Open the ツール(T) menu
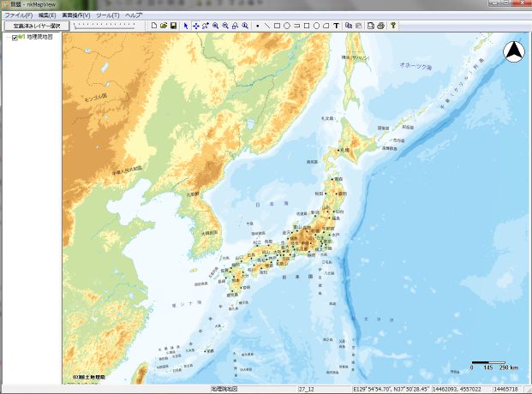Image resolution: width=532 pixels, height=394 pixels. 107,15
